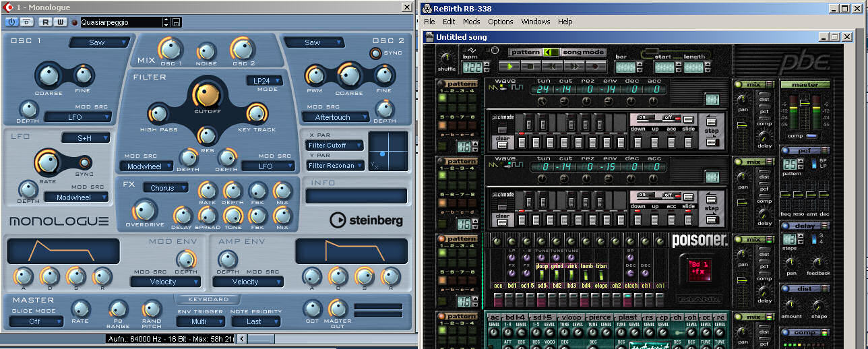The width and height of the screenshot is (868, 349).
Task: Click the first mixer channel's pan knob
Action: 741,100
